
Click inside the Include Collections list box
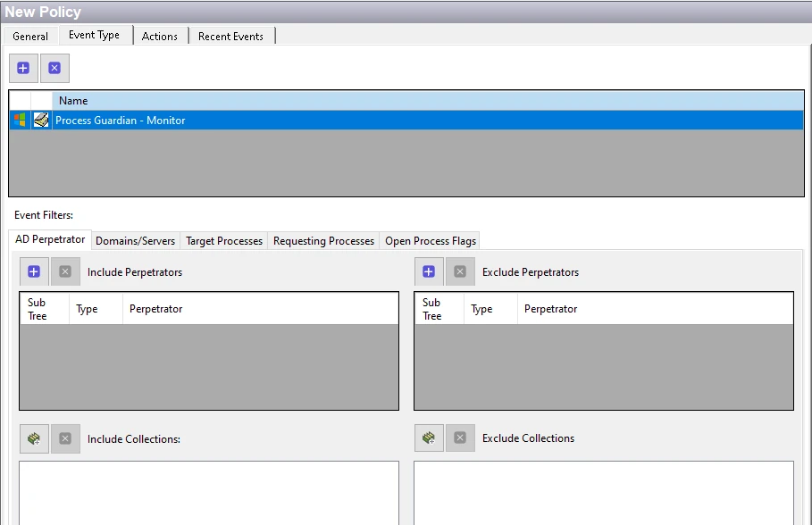pos(209,493)
